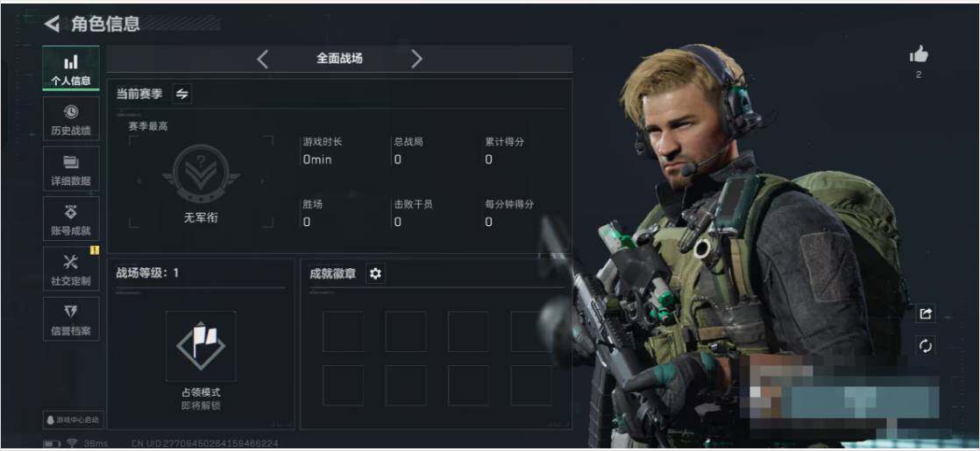Screen dimensions: 980x451
Task: Click the 全面战场 mode title
Action: pyautogui.click(x=339, y=59)
